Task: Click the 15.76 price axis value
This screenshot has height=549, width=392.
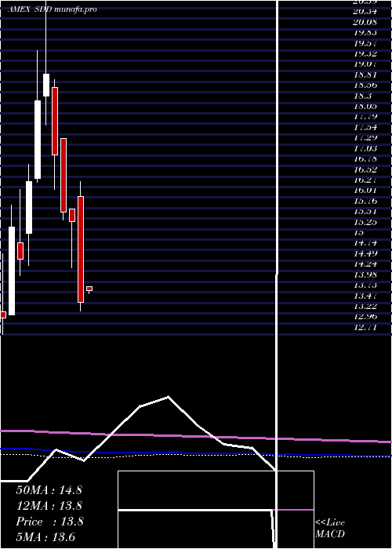Action: 365,201
